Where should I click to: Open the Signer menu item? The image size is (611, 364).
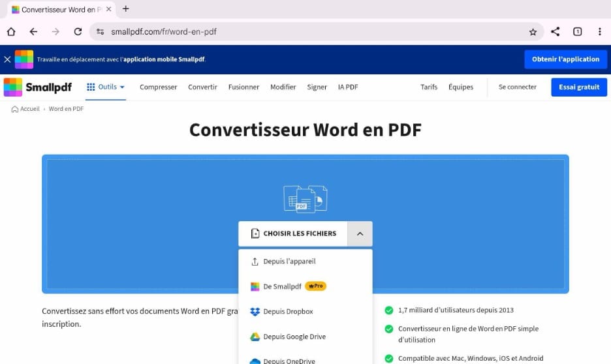[317, 87]
